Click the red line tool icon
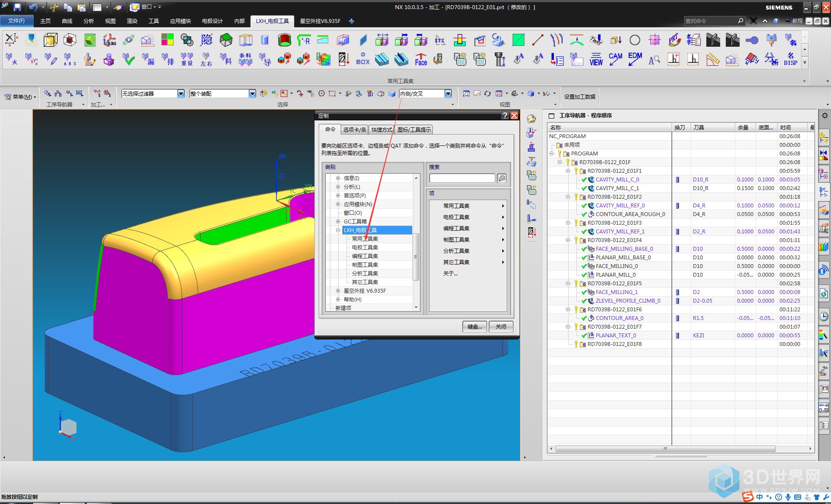This screenshot has height=504, width=831. click(537, 40)
